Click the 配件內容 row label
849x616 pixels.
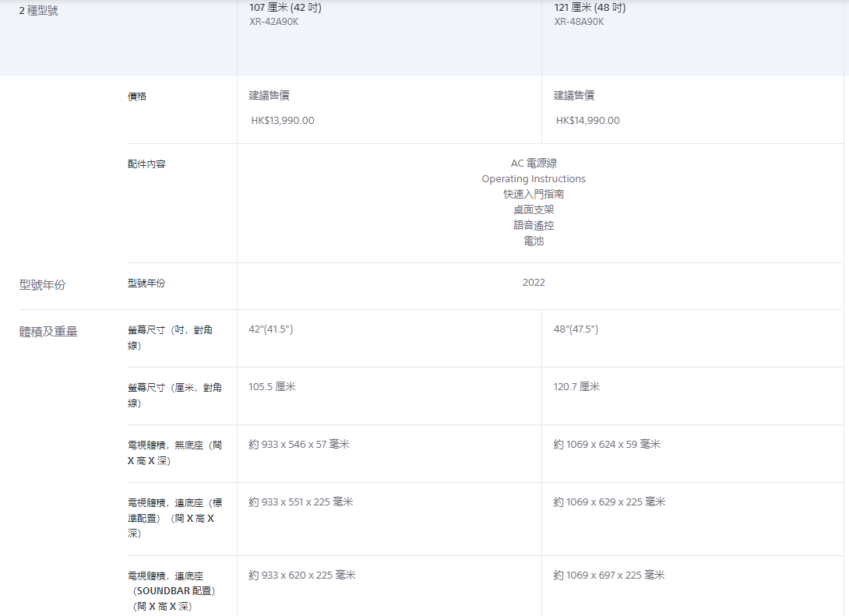pyautogui.click(x=146, y=164)
